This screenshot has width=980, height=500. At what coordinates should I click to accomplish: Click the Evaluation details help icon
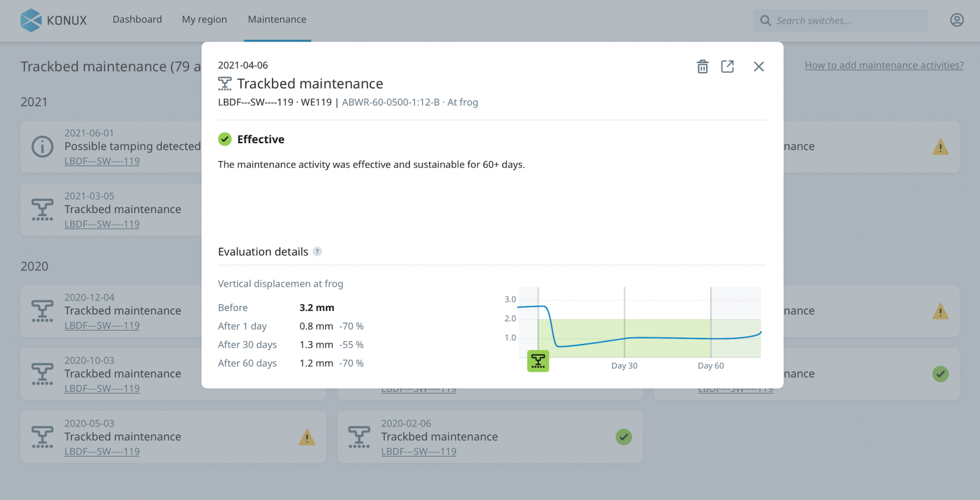317,252
